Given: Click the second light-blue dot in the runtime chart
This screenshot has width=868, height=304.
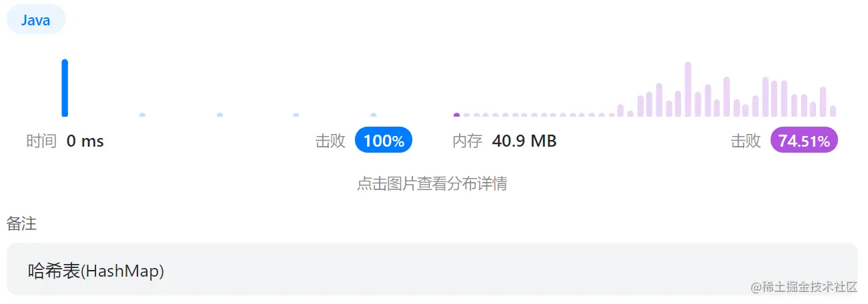Looking at the screenshot, I should pyautogui.click(x=220, y=115).
